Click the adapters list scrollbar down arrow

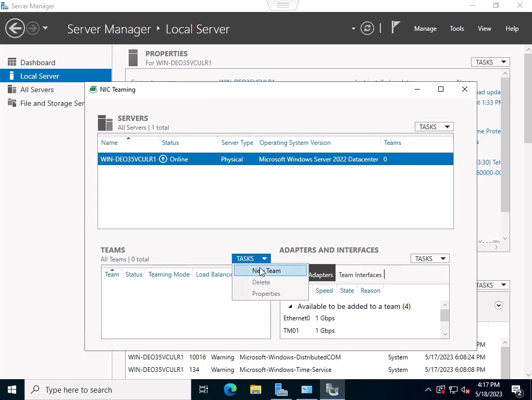click(x=445, y=334)
